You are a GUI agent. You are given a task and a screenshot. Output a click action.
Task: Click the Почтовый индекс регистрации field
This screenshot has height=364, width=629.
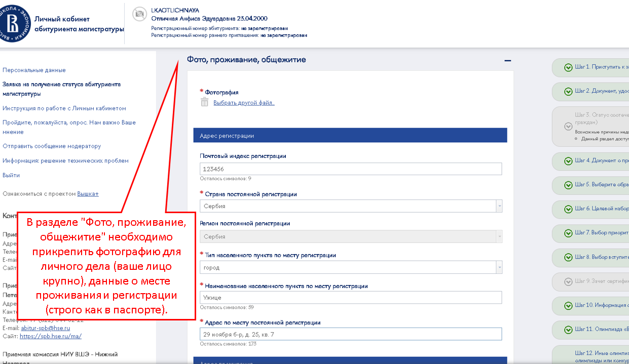tap(351, 169)
